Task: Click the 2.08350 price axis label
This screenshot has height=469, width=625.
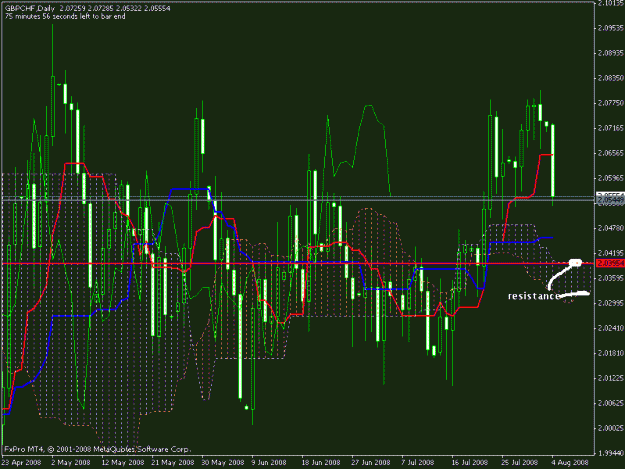Action: (x=611, y=78)
